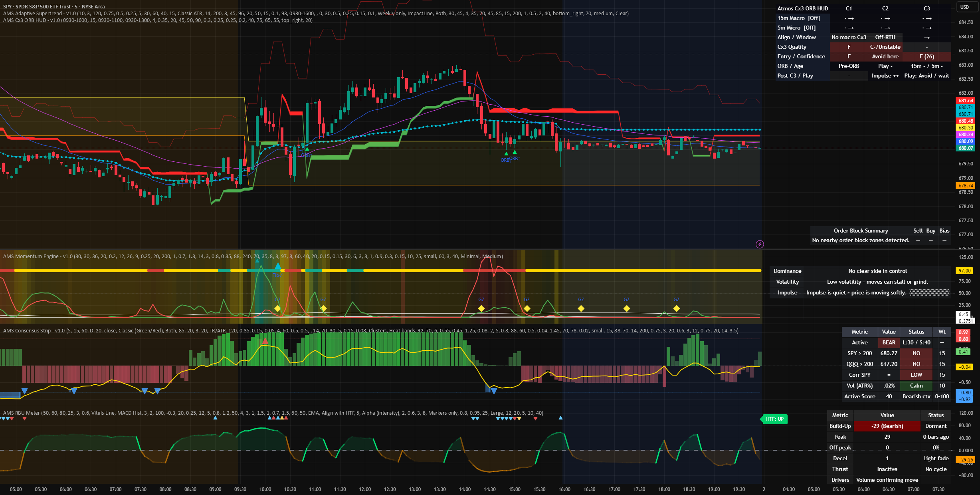Click the GZ diamond marker nearest 18:15

click(x=676, y=308)
